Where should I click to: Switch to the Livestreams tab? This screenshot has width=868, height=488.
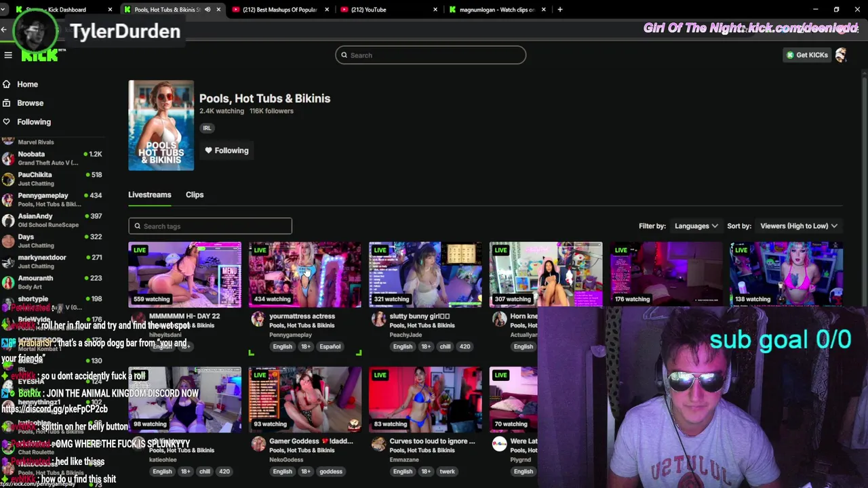[x=149, y=195]
